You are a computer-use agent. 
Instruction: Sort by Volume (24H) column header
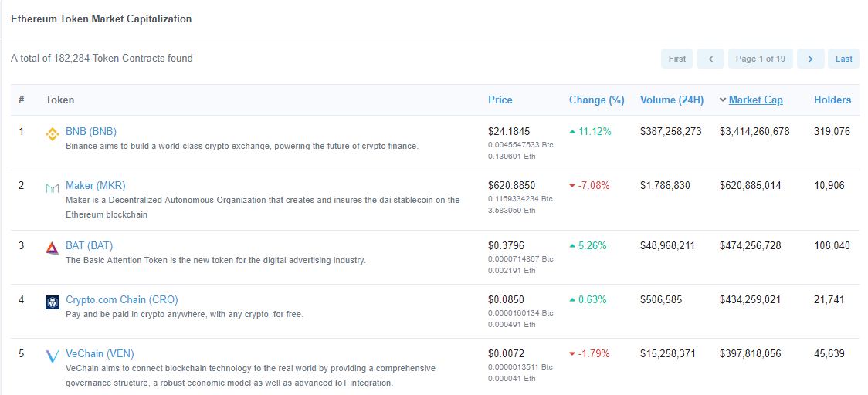coord(671,100)
